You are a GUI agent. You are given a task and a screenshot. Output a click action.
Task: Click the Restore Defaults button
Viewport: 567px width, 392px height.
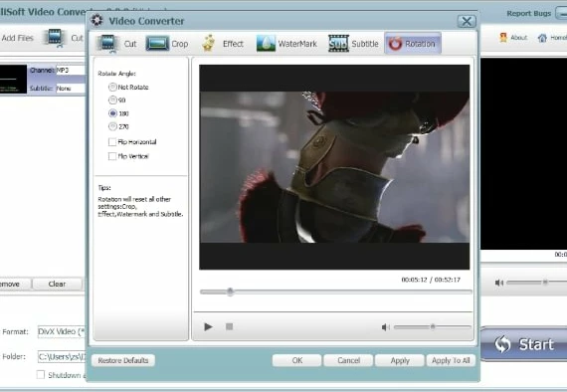pos(123,360)
